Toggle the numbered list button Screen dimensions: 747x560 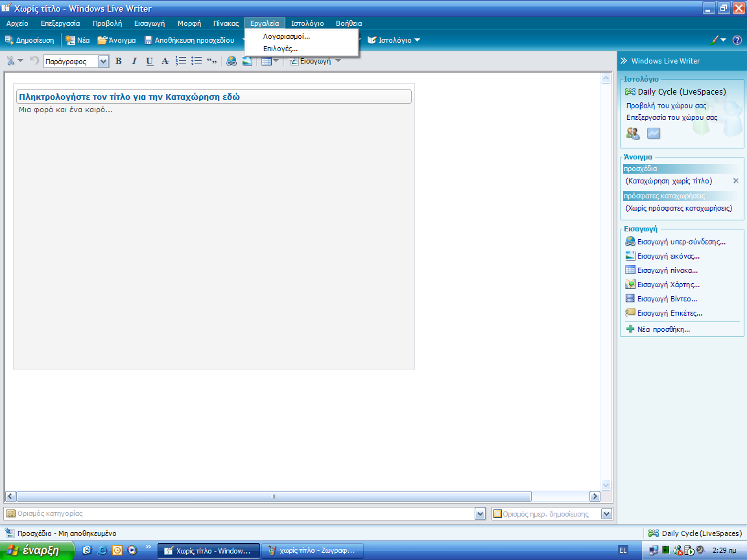pos(181,62)
